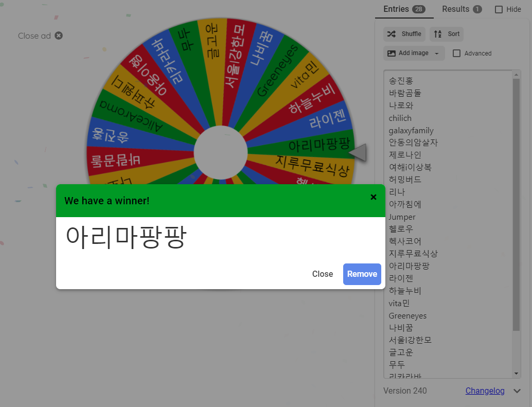Click entry 송진홍 in the list
The width and height of the screenshot is (532, 407).
pos(401,81)
